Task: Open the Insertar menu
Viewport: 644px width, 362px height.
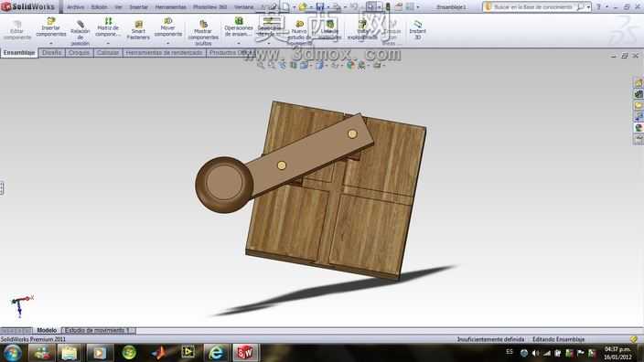Action: pos(139,7)
